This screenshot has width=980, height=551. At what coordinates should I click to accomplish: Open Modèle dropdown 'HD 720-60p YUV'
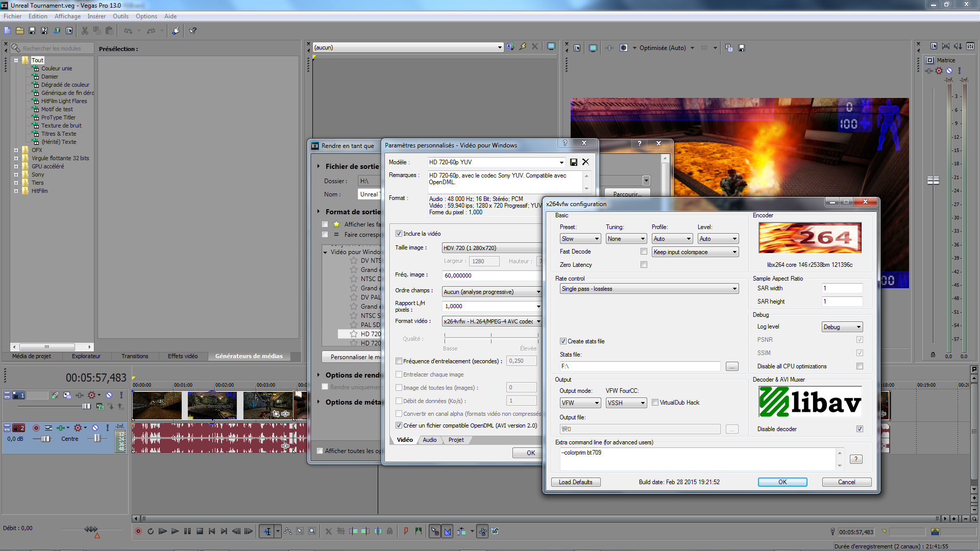pos(496,162)
